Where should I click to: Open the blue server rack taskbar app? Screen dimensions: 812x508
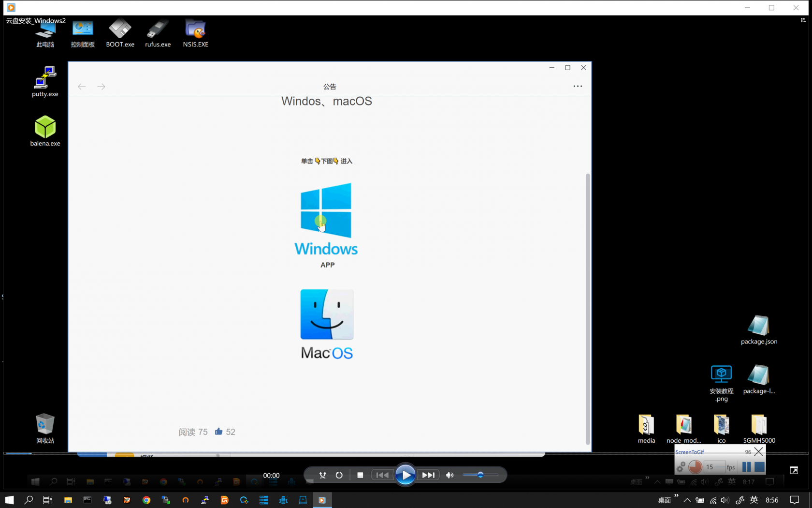point(264,500)
